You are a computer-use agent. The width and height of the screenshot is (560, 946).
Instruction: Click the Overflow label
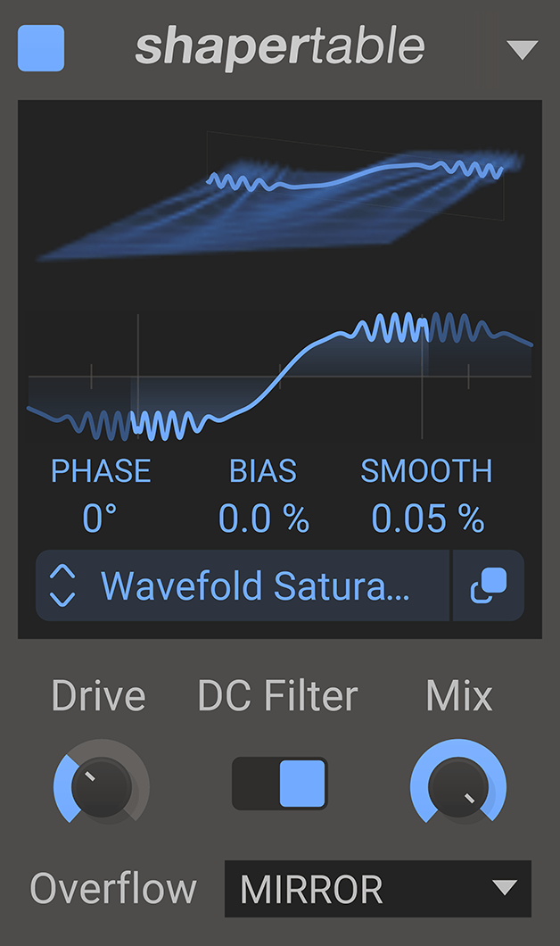(x=113, y=889)
